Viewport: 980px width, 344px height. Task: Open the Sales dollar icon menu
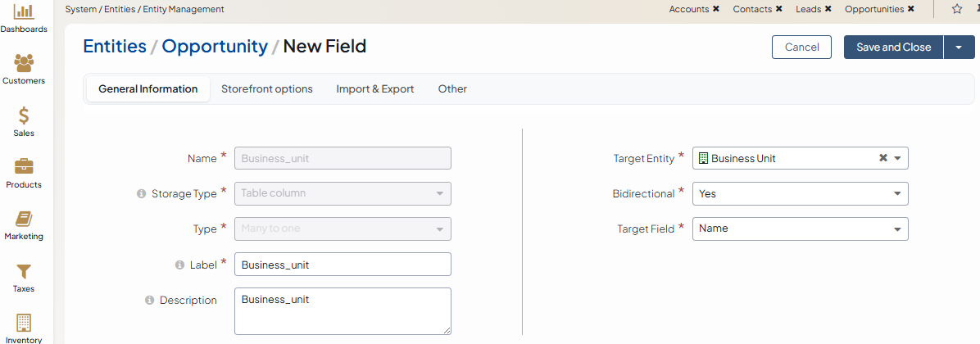(24, 116)
